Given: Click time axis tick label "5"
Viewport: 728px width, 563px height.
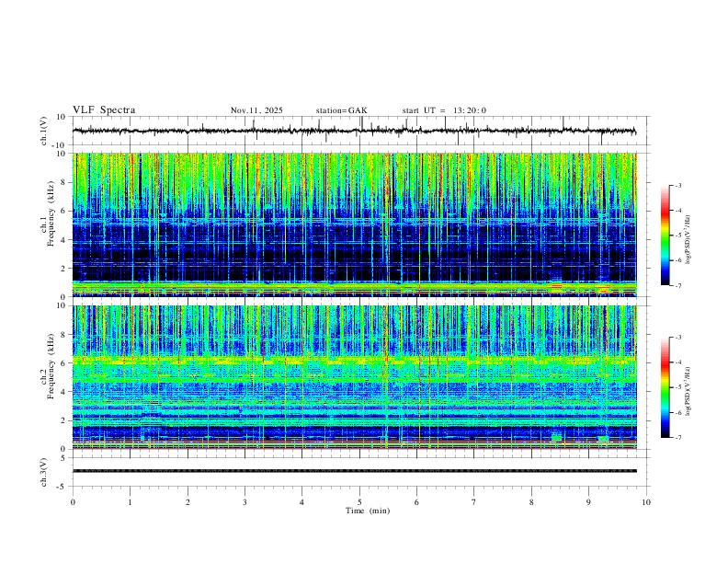Looking at the screenshot, I should point(359,502).
